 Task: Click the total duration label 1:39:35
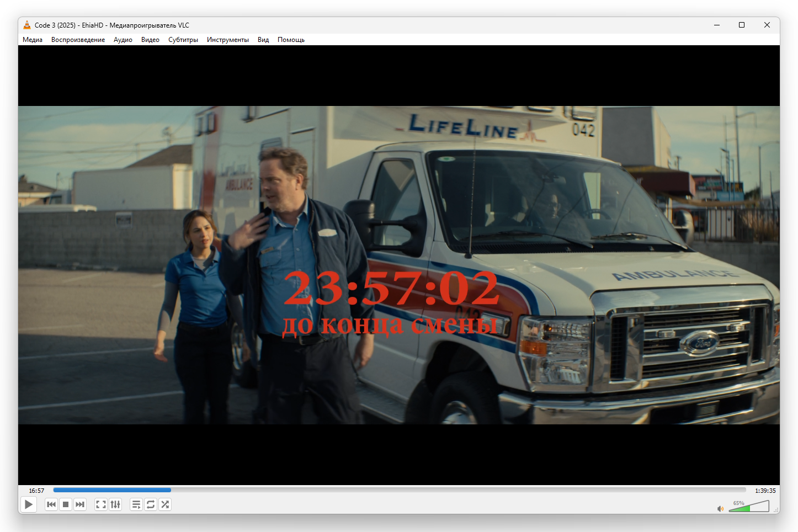(x=765, y=491)
